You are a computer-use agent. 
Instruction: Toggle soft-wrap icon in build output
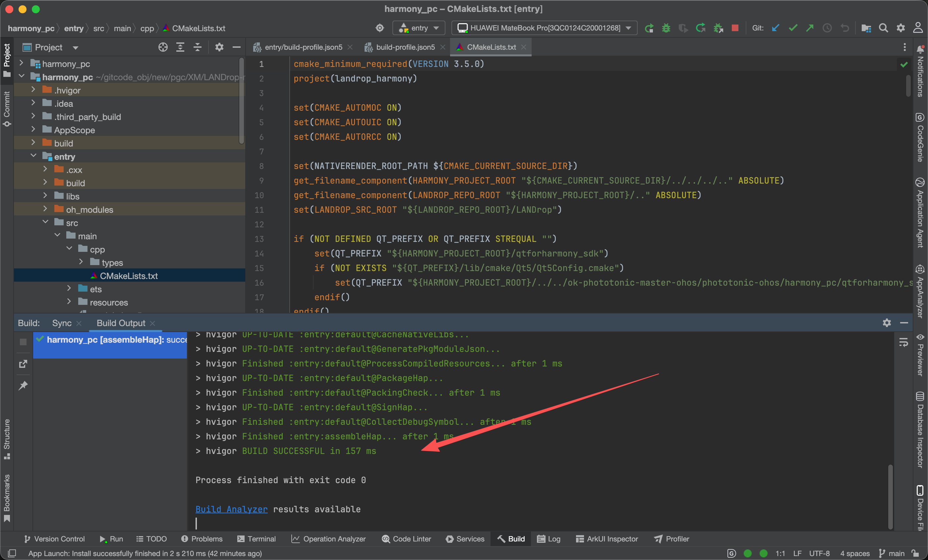pos(903,342)
